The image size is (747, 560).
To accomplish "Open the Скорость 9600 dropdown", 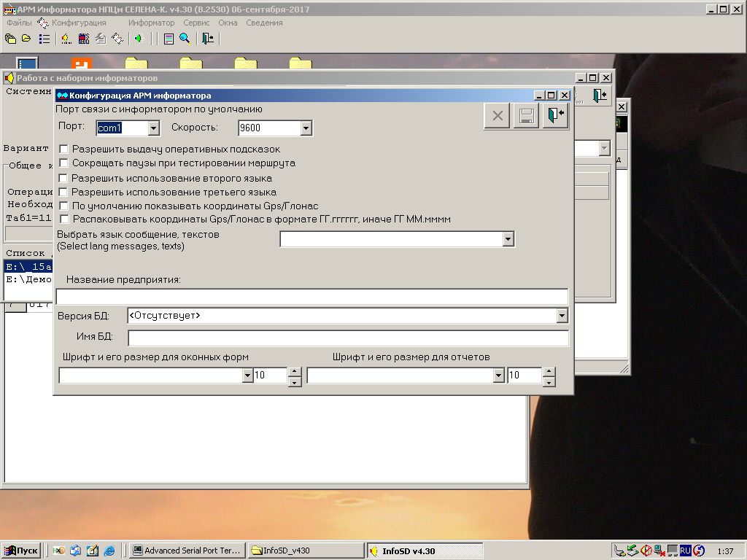I will click(x=306, y=128).
